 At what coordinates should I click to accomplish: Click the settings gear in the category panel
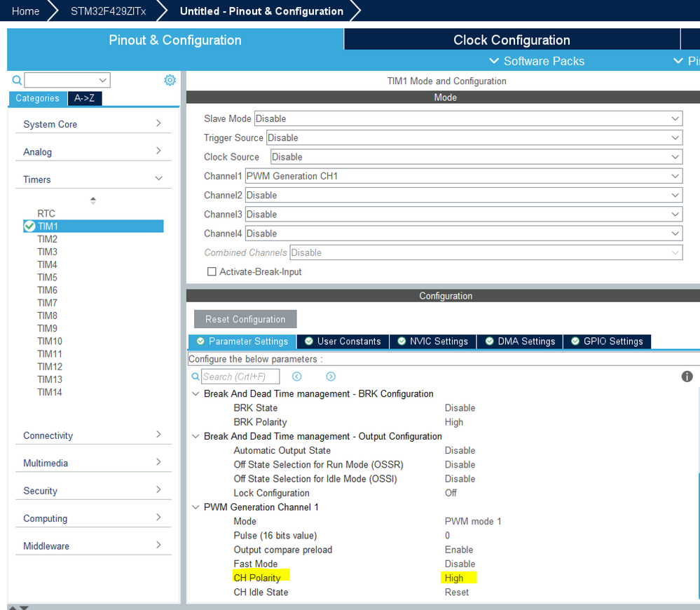click(170, 80)
